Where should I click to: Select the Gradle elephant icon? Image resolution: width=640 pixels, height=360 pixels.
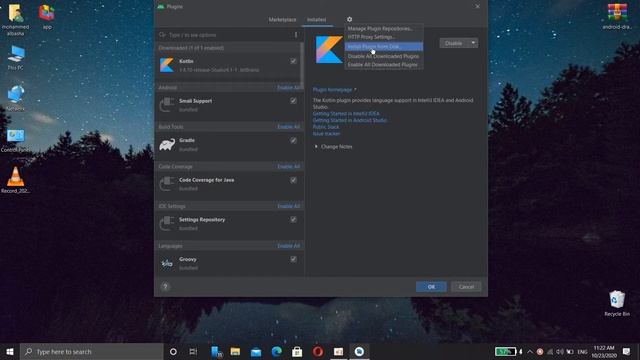click(167, 144)
